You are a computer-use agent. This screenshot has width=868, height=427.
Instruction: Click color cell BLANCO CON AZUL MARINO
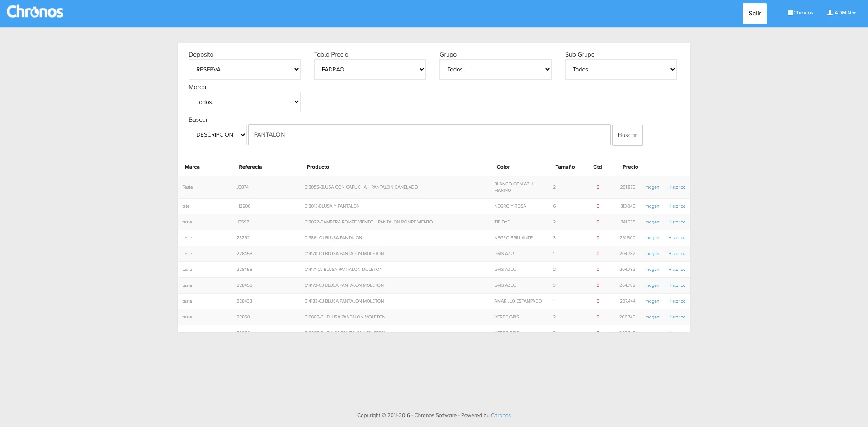pyautogui.click(x=514, y=187)
